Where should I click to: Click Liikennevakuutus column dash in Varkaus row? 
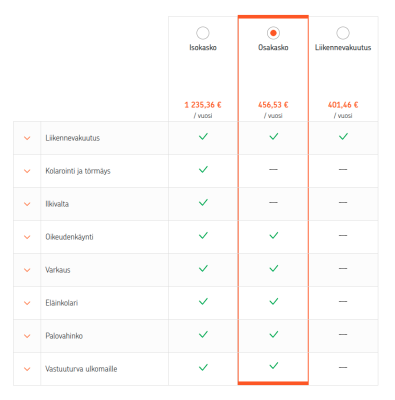(x=343, y=268)
